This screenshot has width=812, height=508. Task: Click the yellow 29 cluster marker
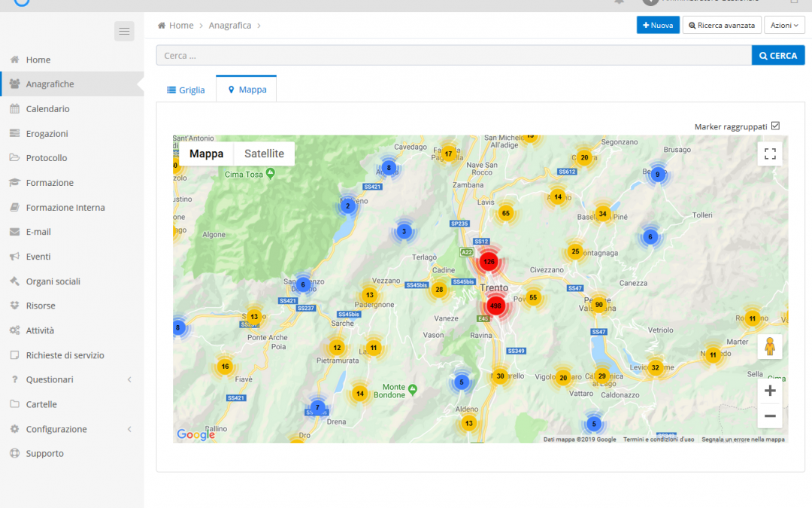[601, 376]
